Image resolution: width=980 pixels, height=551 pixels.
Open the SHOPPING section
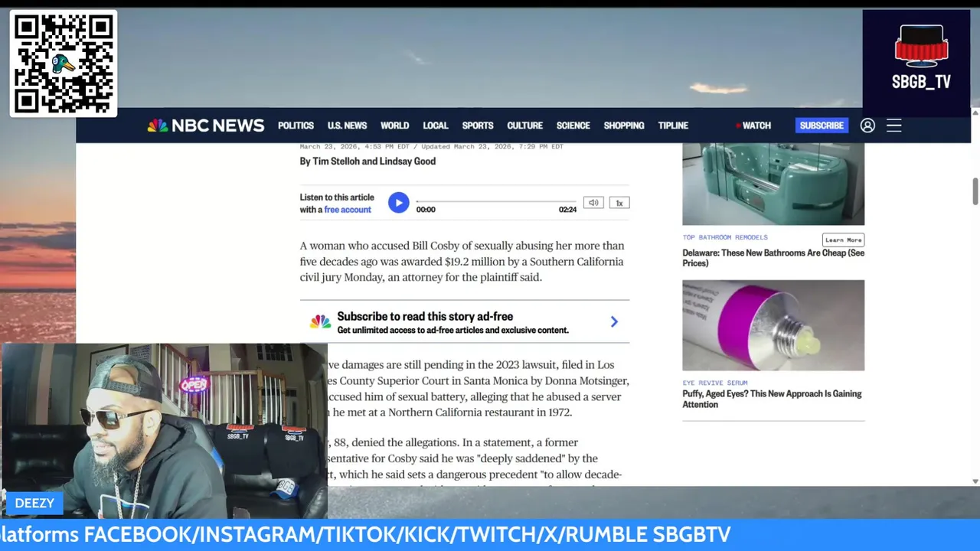click(x=623, y=126)
